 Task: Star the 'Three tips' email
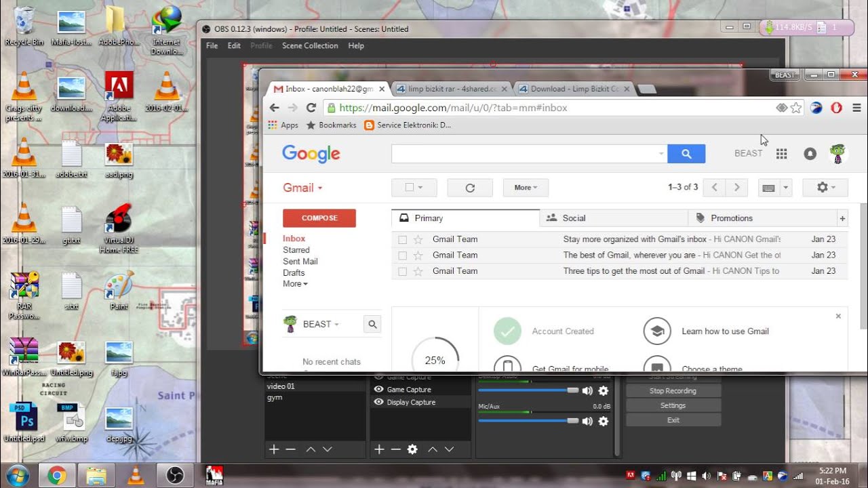coord(418,271)
